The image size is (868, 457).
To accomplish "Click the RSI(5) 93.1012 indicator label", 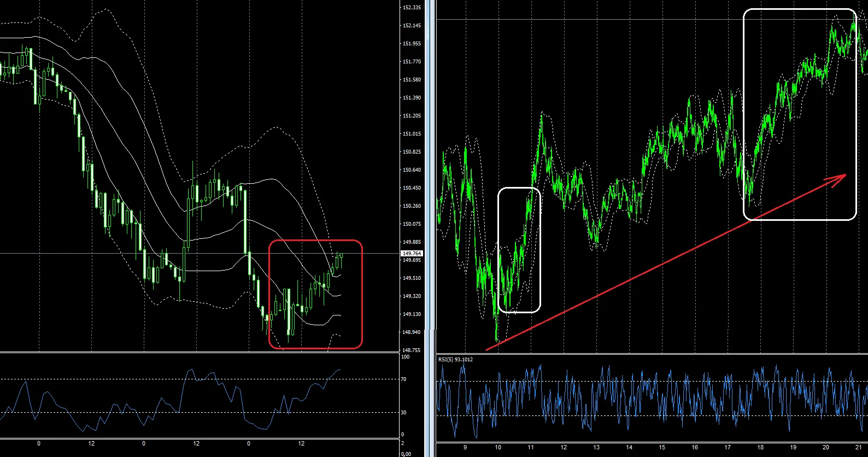I will pyautogui.click(x=456, y=360).
